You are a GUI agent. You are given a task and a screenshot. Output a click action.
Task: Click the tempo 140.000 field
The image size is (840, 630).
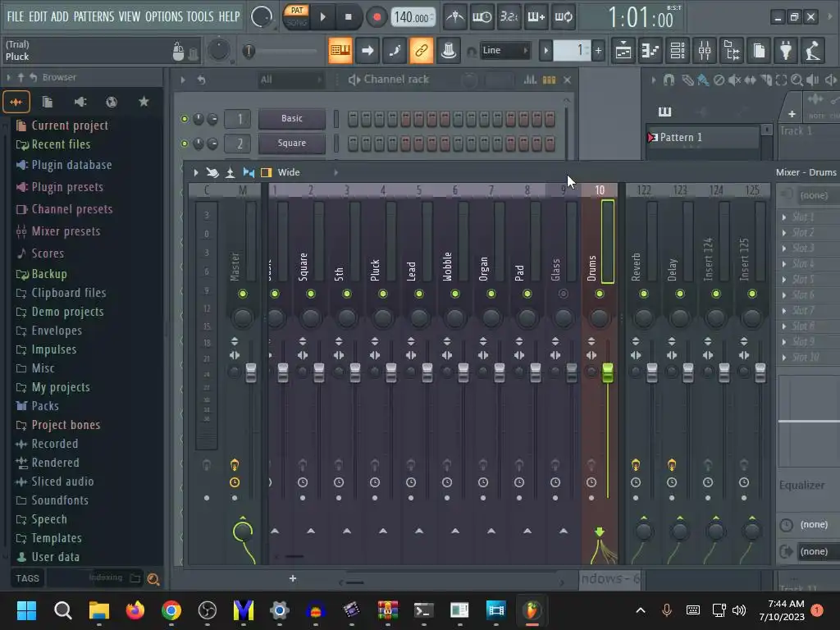(413, 17)
